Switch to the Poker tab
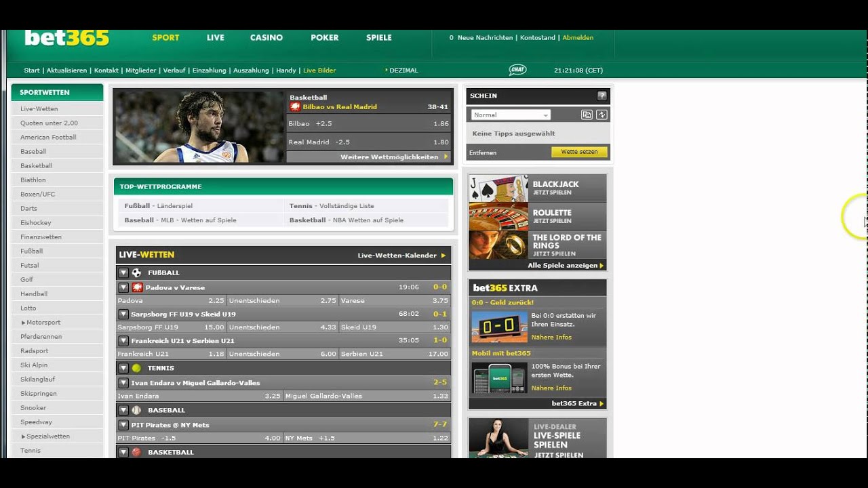Viewport: 868px width, 488px height. pos(325,37)
